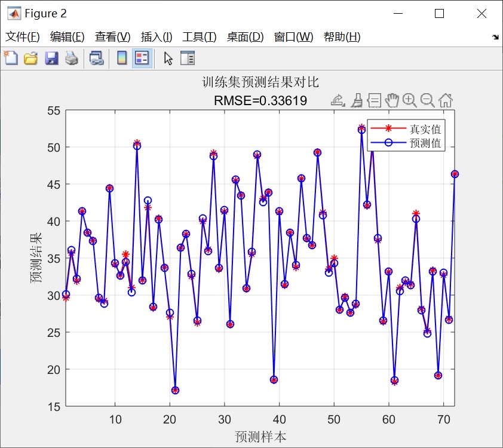Viewport: 503px width, 448px height.
Task: Create a new figure document
Action: click(x=10, y=58)
